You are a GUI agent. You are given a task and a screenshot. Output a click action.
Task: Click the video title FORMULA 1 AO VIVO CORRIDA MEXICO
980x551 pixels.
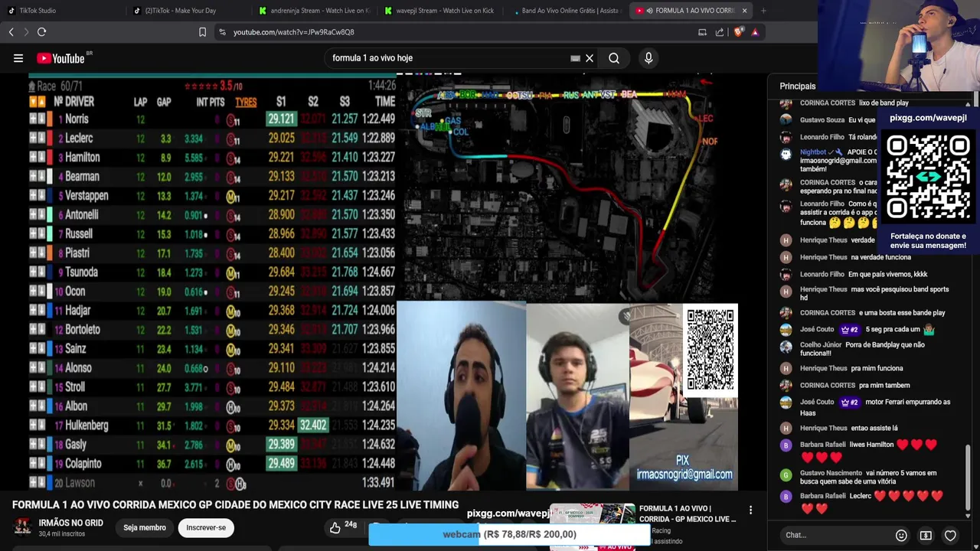coord(235,505)
